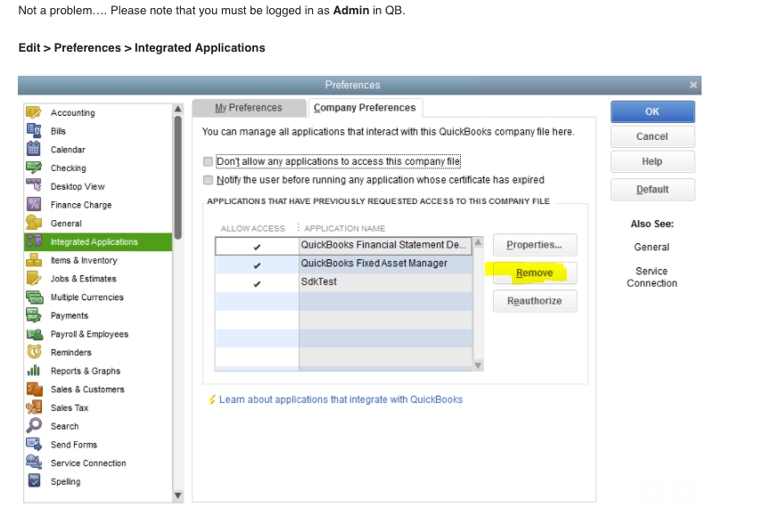
Task: Select Checking in preferences list
Action: click(98, 168)
